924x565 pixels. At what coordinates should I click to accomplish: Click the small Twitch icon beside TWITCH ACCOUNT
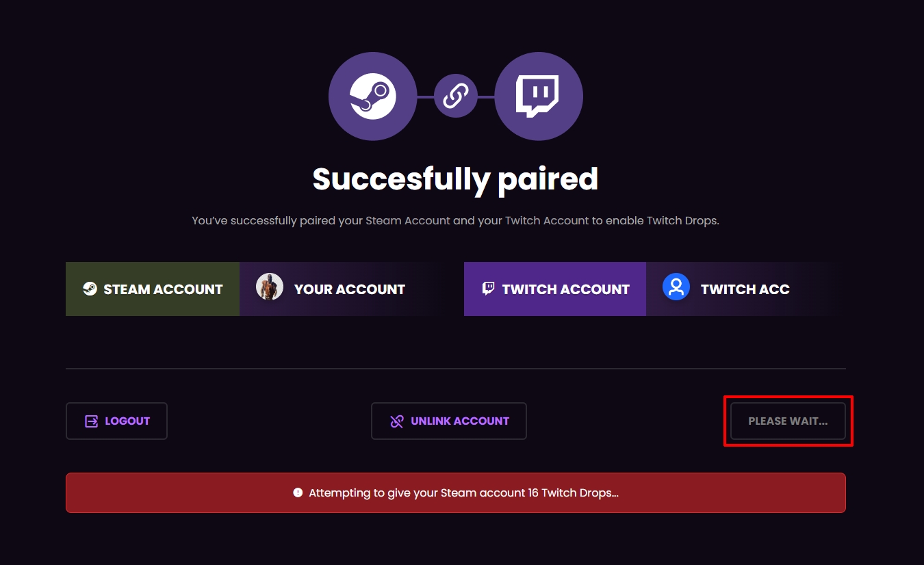pos(488,289)
